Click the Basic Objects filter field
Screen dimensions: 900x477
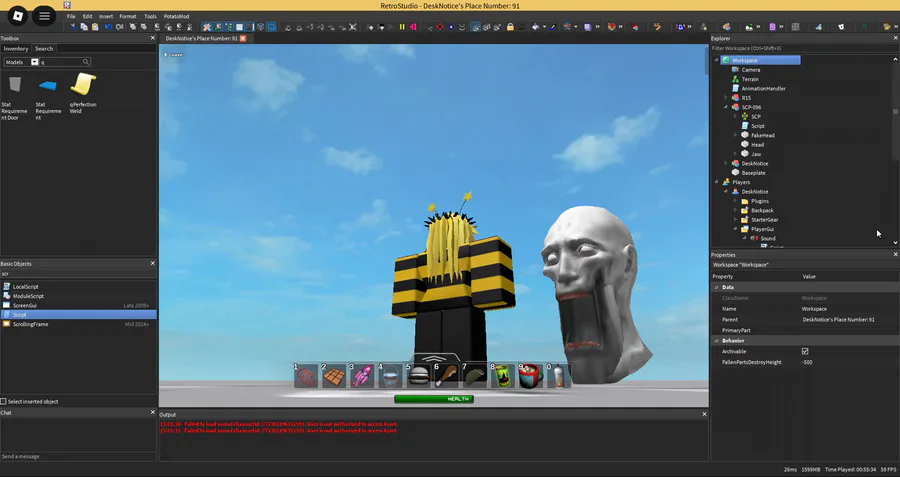pos(78,274)
